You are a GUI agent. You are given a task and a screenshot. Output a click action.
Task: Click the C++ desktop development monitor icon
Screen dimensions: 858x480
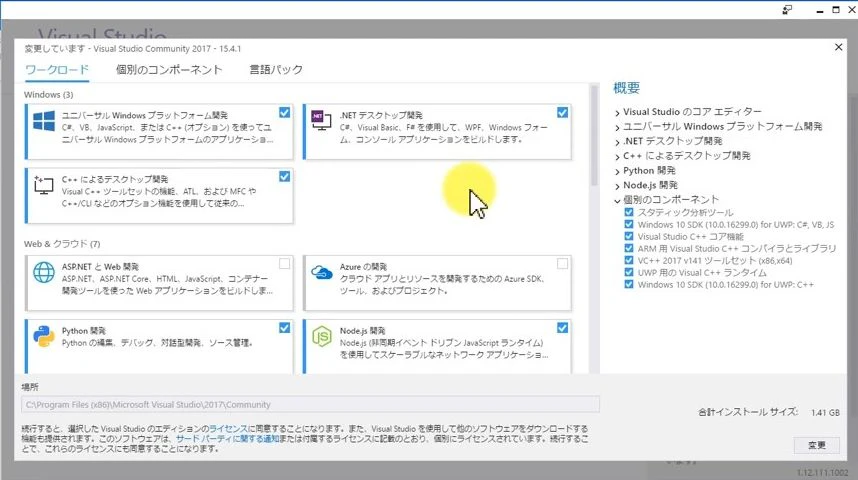tap(44, 185)
